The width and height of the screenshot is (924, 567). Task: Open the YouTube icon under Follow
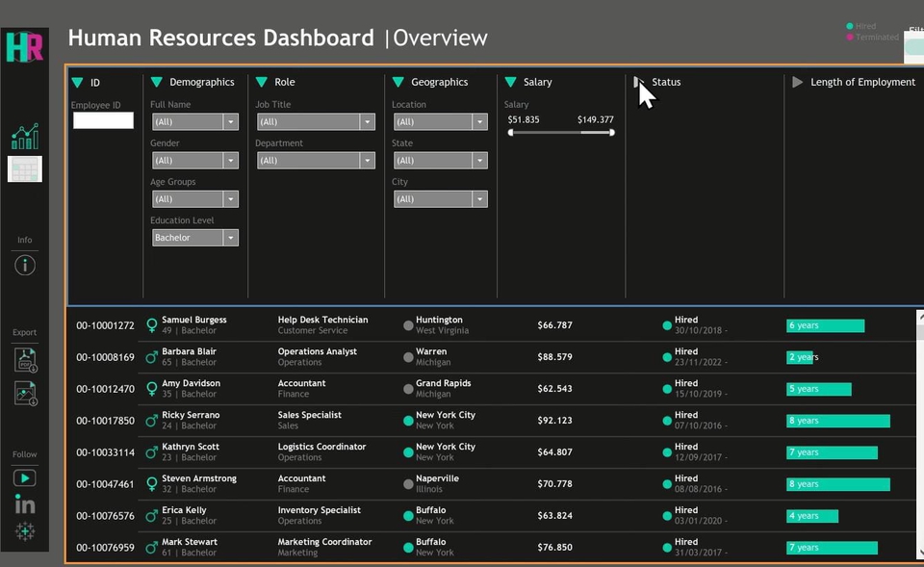pyautogui.click(x=24, y=477)
